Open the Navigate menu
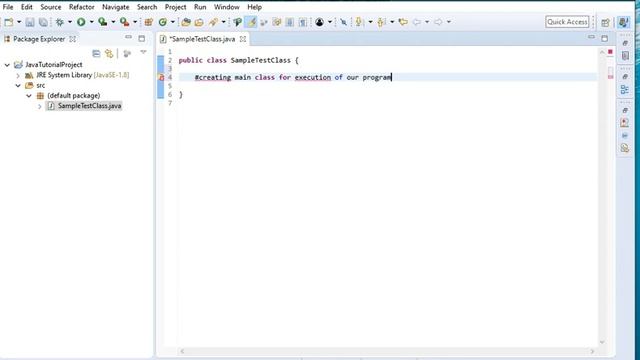This screenshot has height=360, width=640. click(x=116, y=7)
